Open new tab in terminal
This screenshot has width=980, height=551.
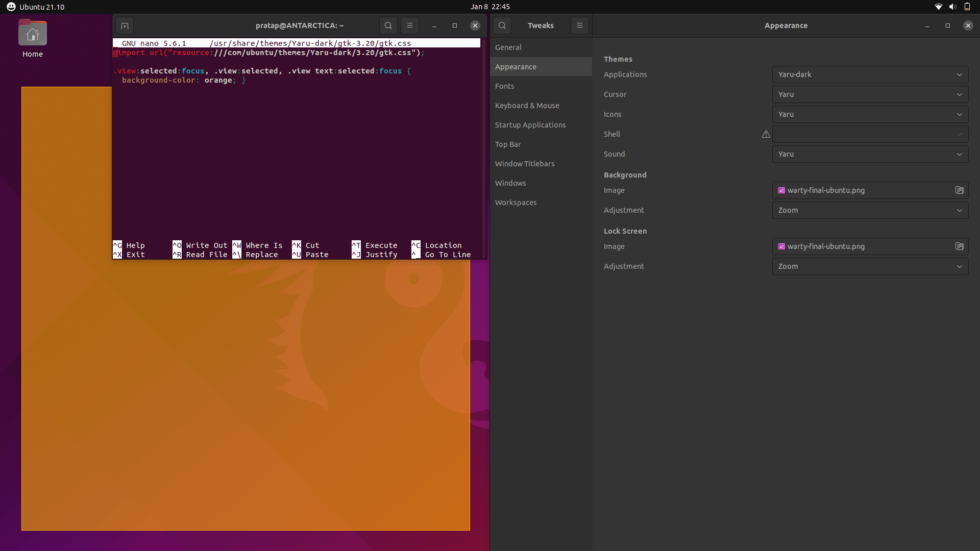(125, 26)
